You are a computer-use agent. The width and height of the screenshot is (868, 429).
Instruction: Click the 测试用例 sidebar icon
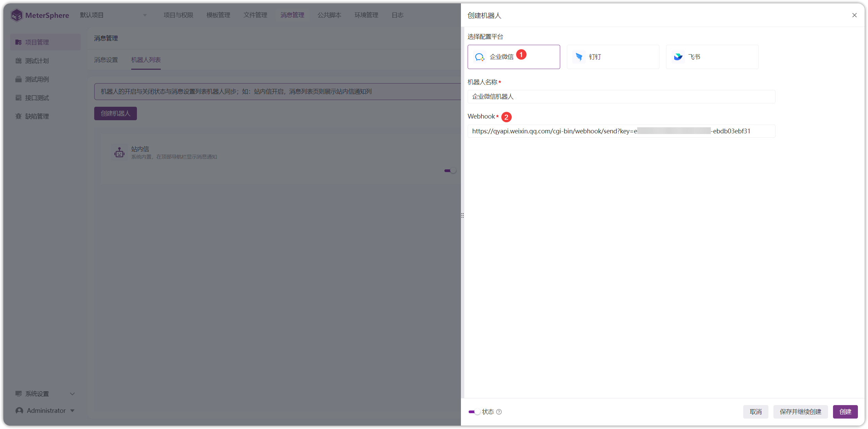[x=19, y=79]
